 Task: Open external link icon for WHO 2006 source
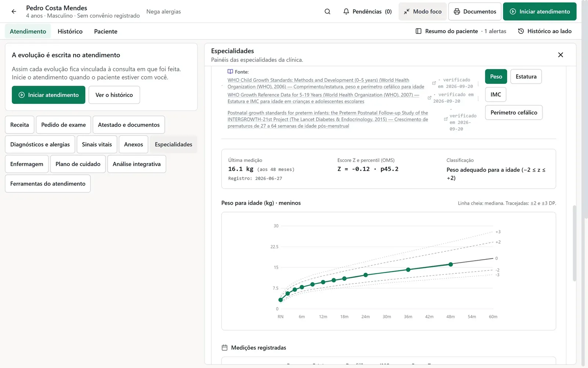coord(434,83)
